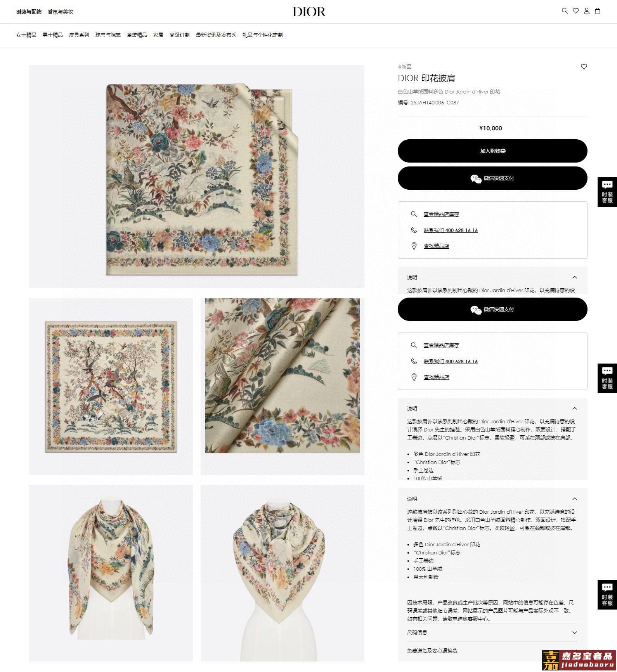Open the 珠宝与腕表 menu item

(108, 35)
